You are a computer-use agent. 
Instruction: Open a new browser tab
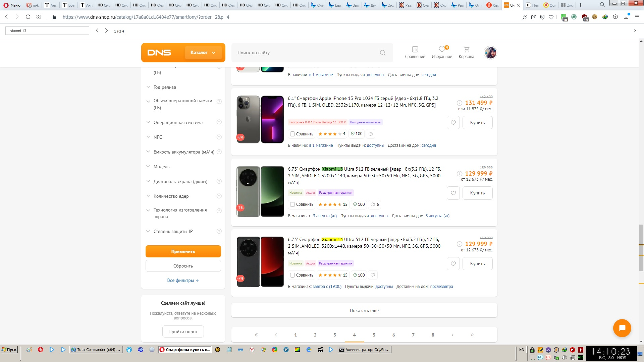tap(580, 5)
